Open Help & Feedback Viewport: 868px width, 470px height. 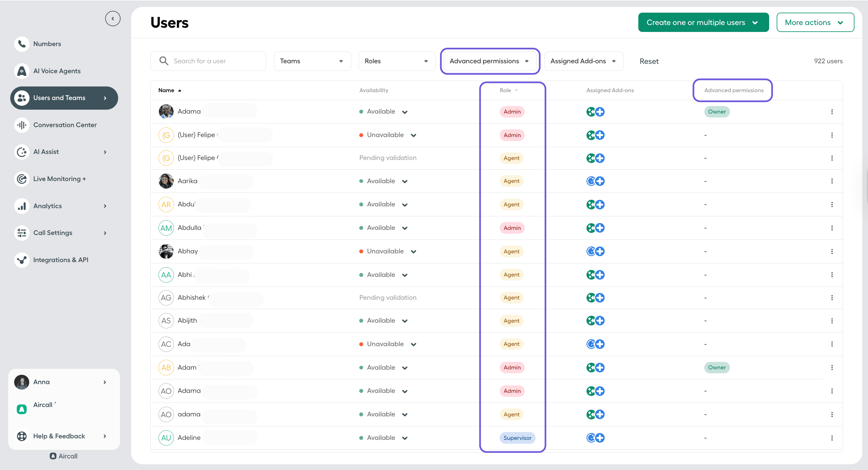pos(59,436)
